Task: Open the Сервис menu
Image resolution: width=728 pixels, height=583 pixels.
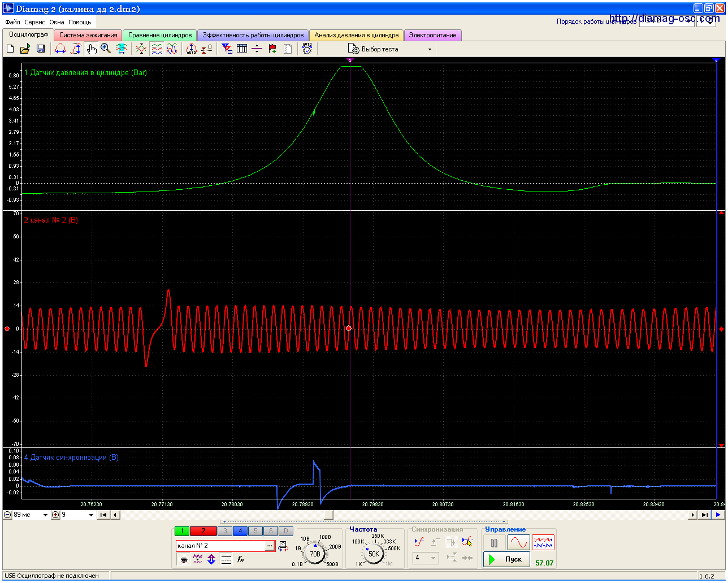Action: click(34, 22)
